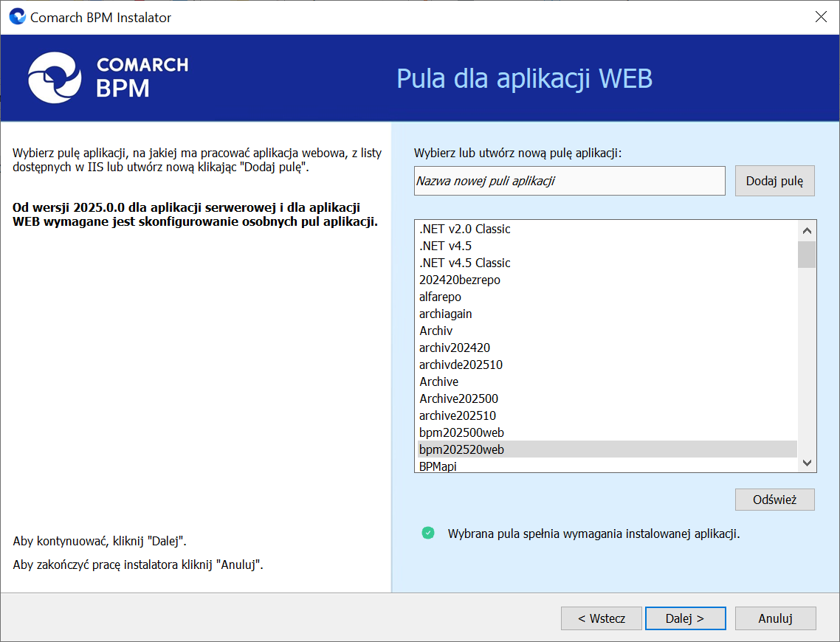Image resolution: width=840 pixels, height=642 pixels.
Task: Select the Archive202500 pool
Action: [x=607, y=398]
